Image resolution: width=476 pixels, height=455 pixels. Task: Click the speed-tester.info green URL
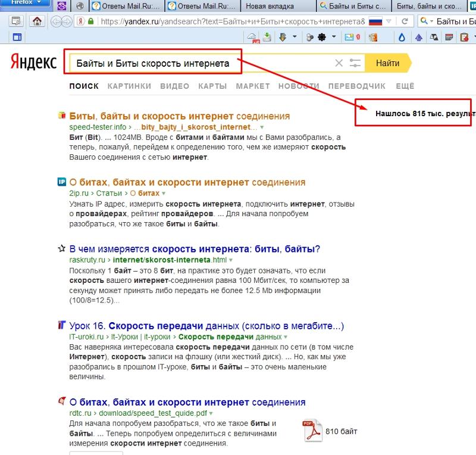tap(98, 127)
